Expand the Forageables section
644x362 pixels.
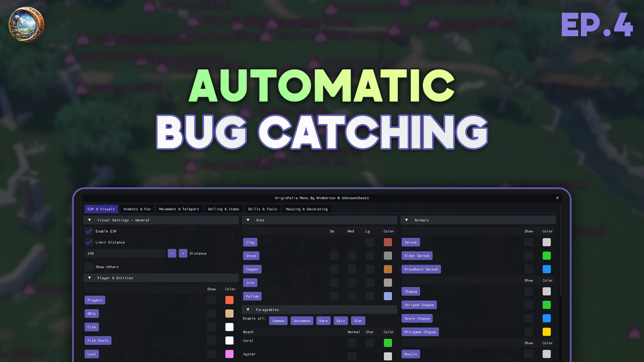248,309
